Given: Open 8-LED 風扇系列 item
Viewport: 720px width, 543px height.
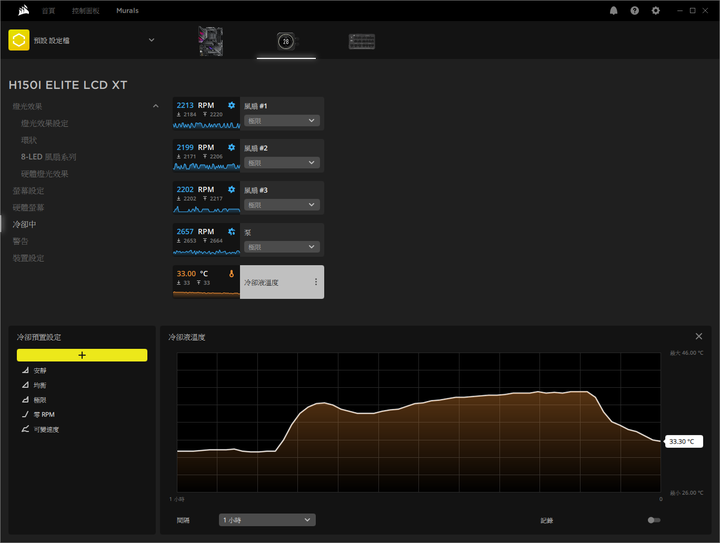Looking at the screenshot, I should [x=48, y=157].
